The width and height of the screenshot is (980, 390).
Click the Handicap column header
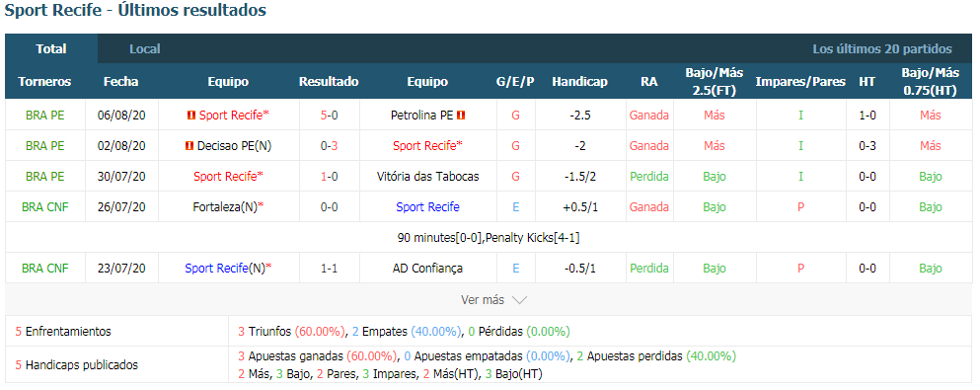pyautogui.click(x=579, y=81)
